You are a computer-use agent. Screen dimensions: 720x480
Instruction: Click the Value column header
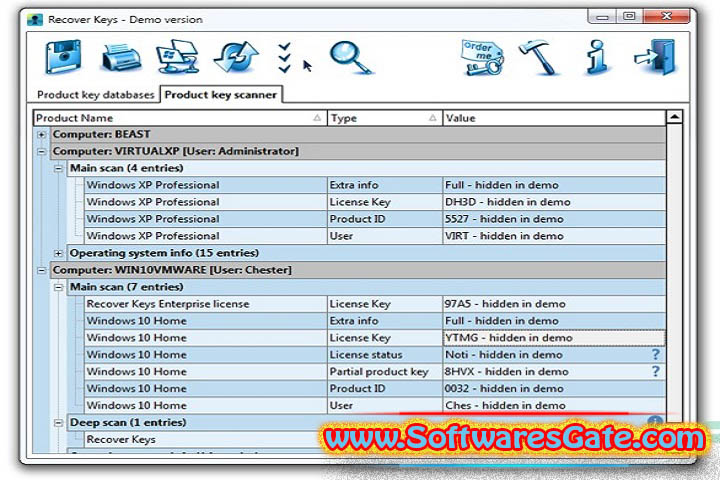554,118
